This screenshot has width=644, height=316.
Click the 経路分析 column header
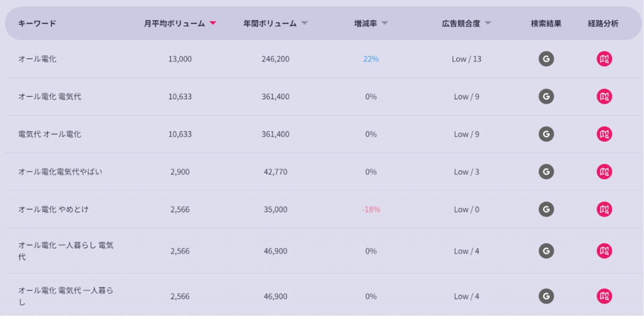point(603,24)
